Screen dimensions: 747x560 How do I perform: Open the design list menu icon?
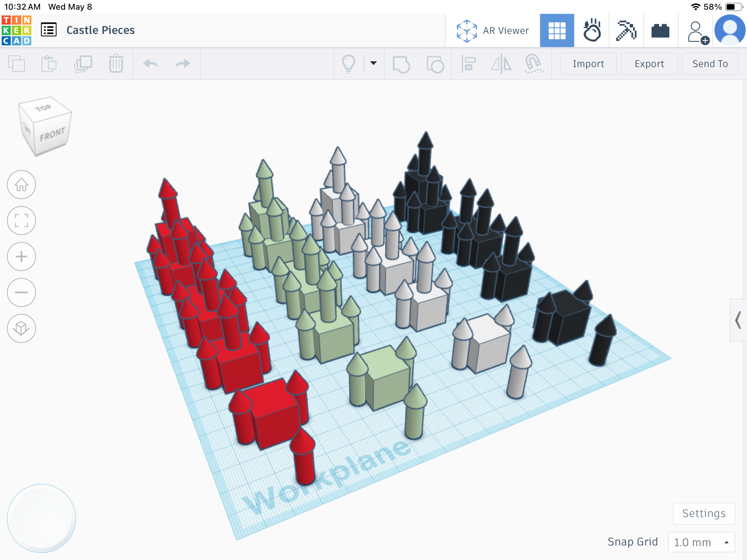[49, 30]
